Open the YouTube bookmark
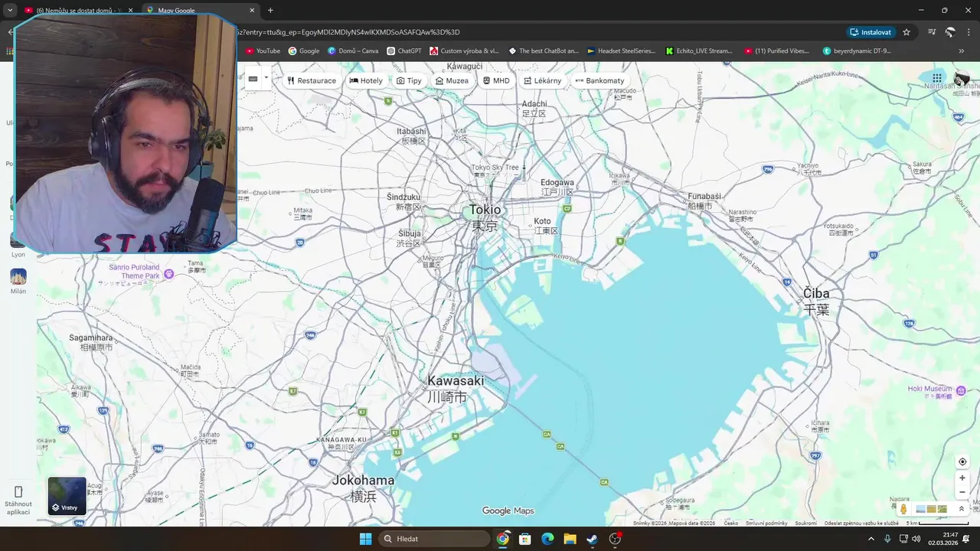Image resolution: width=980 pixels, height=551 pixels. pos(263,51)
